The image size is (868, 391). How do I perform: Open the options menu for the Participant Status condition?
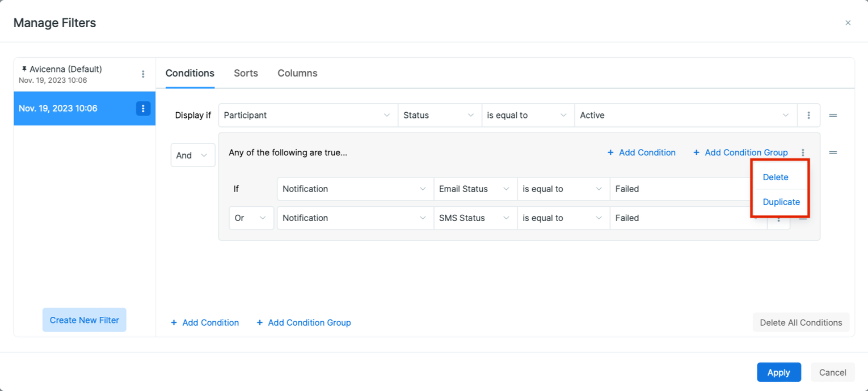point(808,115)
